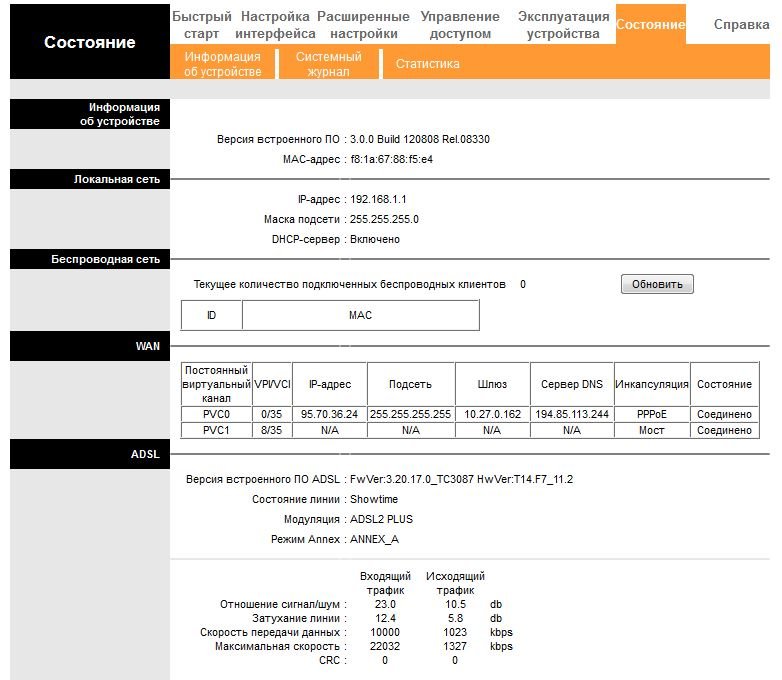
Task: Click the PVC1 cell in WAN table
Action: pos(216,430)
